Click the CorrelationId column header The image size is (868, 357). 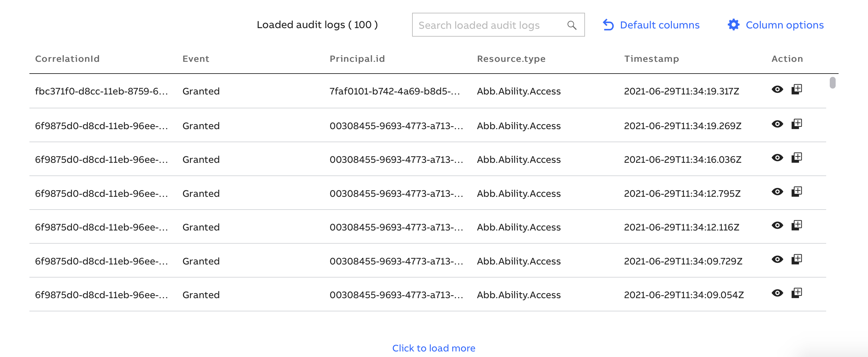(67, 59)
